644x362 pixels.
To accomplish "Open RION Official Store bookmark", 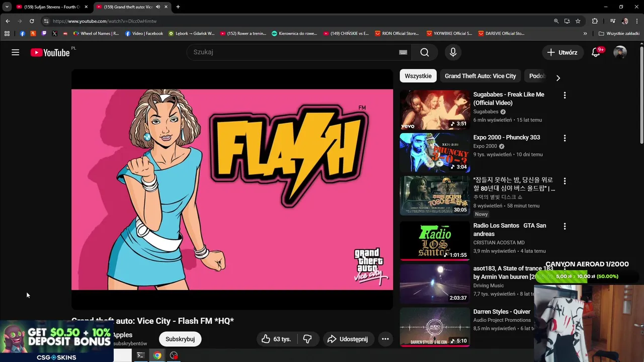I will (x=396, y=34).
